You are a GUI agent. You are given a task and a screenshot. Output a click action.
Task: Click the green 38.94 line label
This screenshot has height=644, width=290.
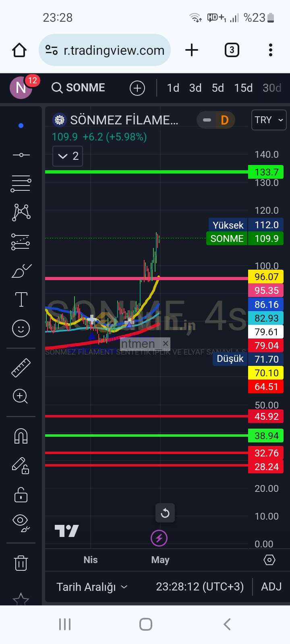[x=266, y=436]
